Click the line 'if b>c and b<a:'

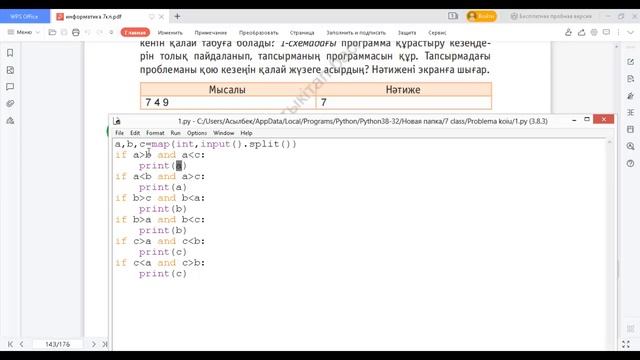160,198
